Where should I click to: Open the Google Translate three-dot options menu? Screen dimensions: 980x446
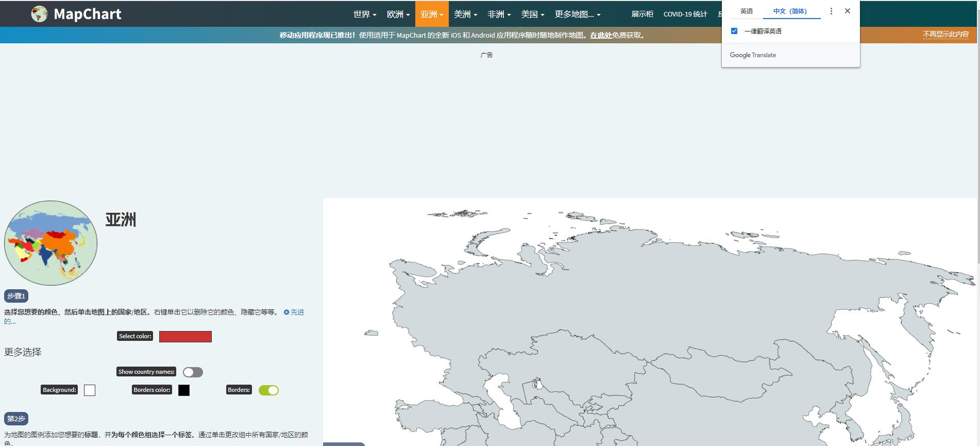pos(831,11)
